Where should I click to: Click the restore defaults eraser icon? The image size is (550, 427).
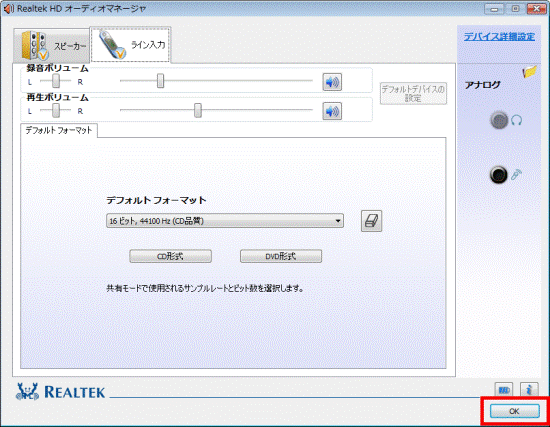[371, 221]
